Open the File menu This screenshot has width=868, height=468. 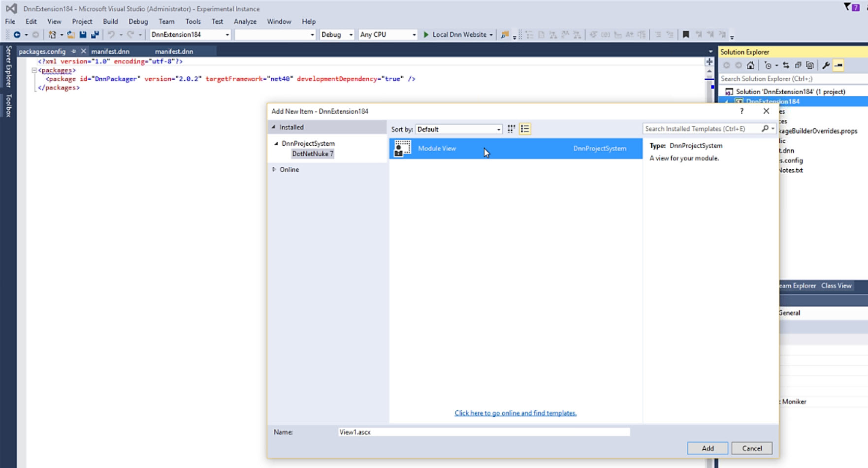click(10, 21)
